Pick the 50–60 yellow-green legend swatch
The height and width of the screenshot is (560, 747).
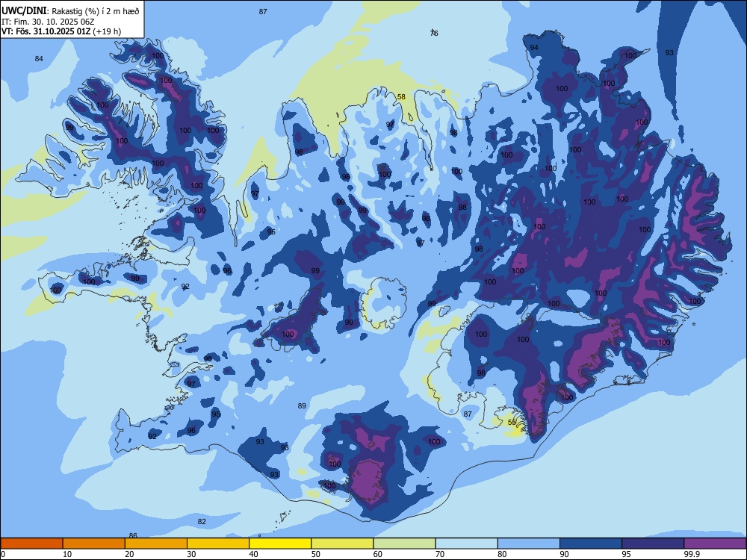(x=342, y=544)
